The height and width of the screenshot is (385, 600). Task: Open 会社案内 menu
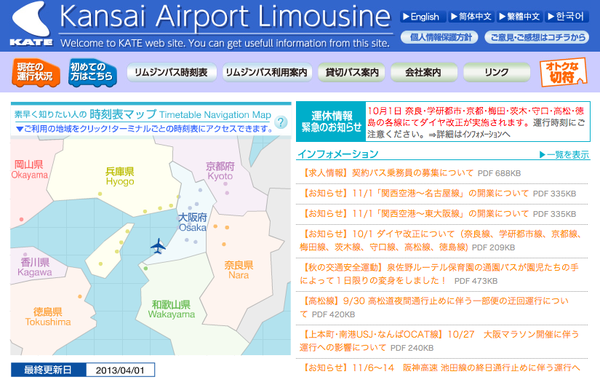coord(424,72)
